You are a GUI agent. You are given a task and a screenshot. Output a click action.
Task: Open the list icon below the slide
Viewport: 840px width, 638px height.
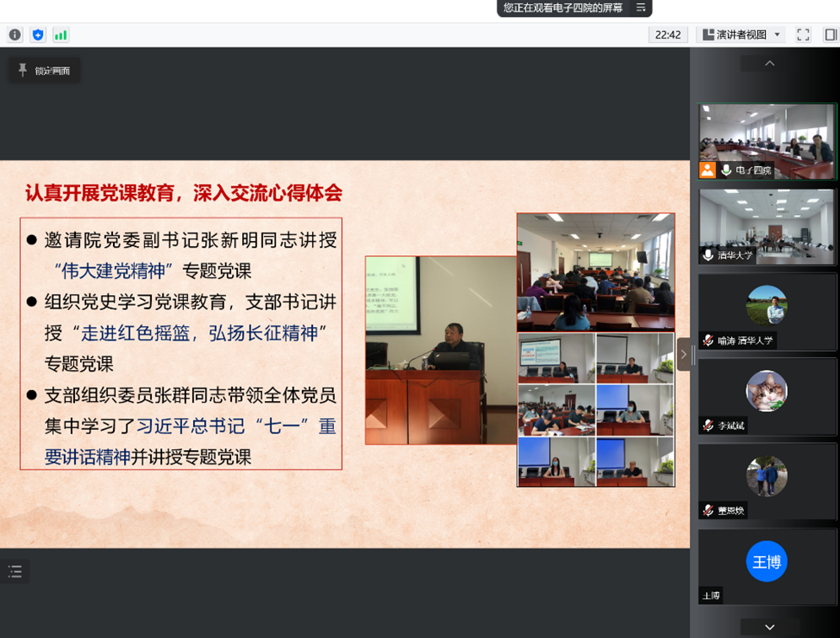click(x=15, y=571)
